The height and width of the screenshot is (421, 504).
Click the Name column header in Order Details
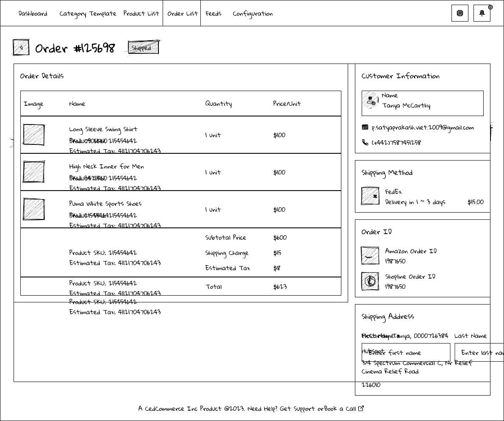click(x=77, y=103)
